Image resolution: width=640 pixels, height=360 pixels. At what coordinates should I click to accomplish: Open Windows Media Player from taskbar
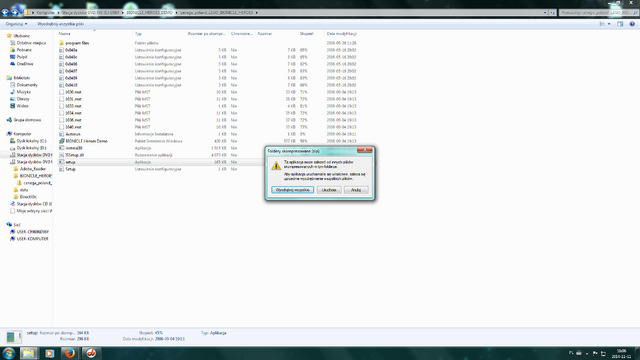49,353
